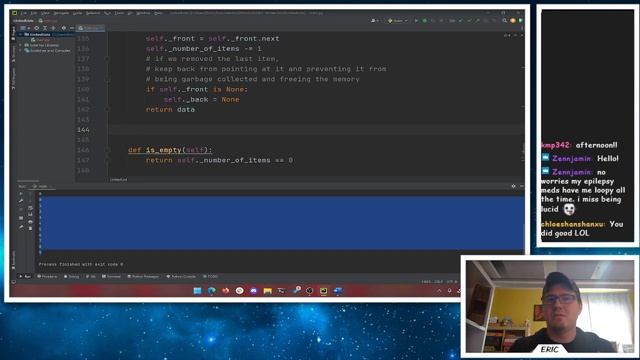Open the Python file in the project tree
The image size is (640, 360).
(x=41, y=40)
